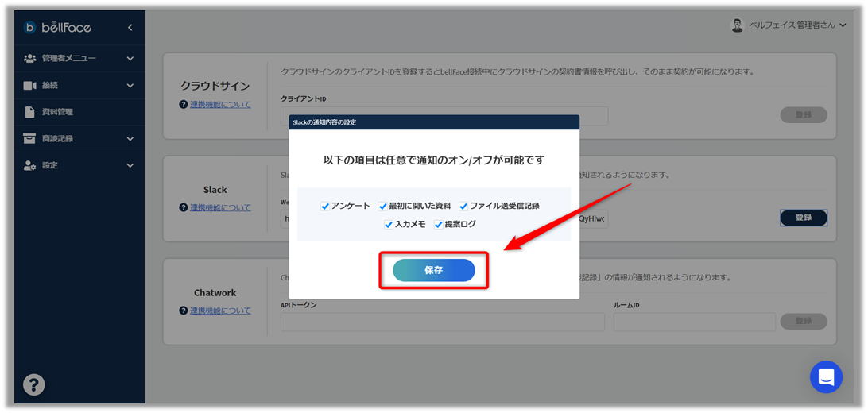Select 接続 in the sidebar
This screenshot has width=868, height=413.
[79, 85]
